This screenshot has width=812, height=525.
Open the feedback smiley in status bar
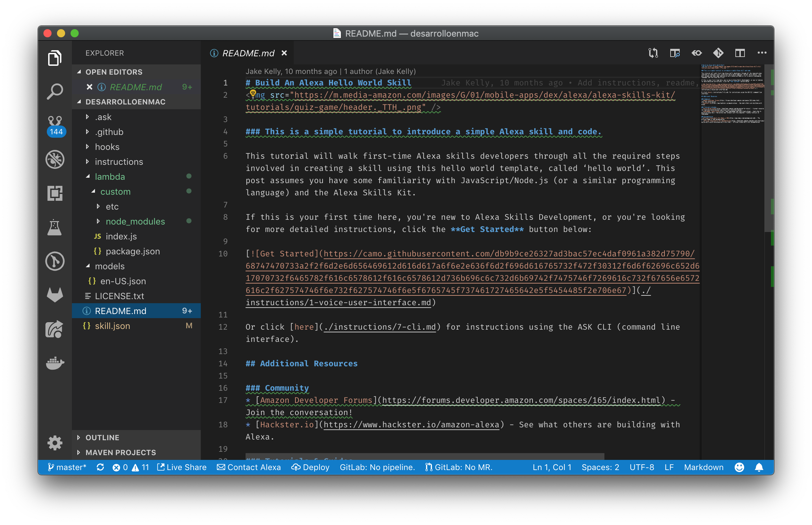coord(739,467)
